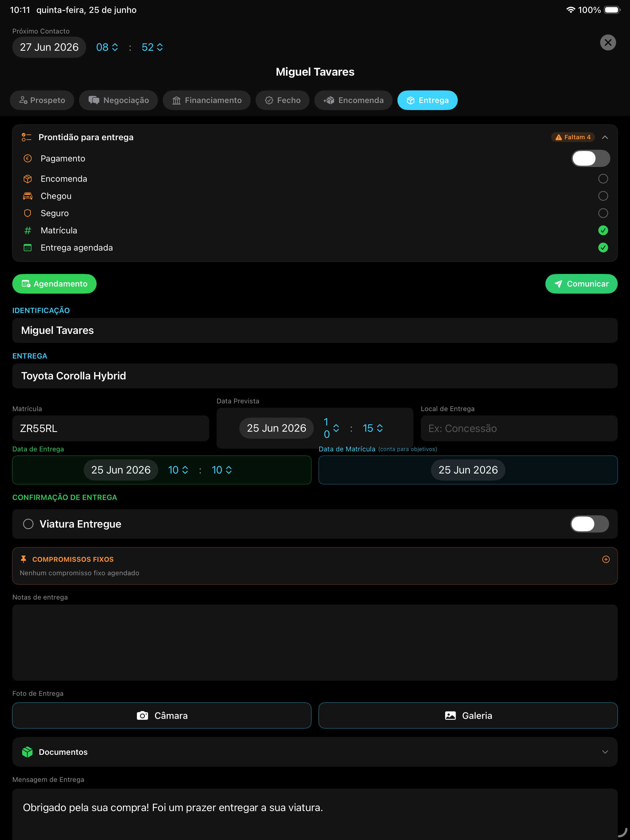
Task: Mark Chegou as complete
Action: pos(603,196)
